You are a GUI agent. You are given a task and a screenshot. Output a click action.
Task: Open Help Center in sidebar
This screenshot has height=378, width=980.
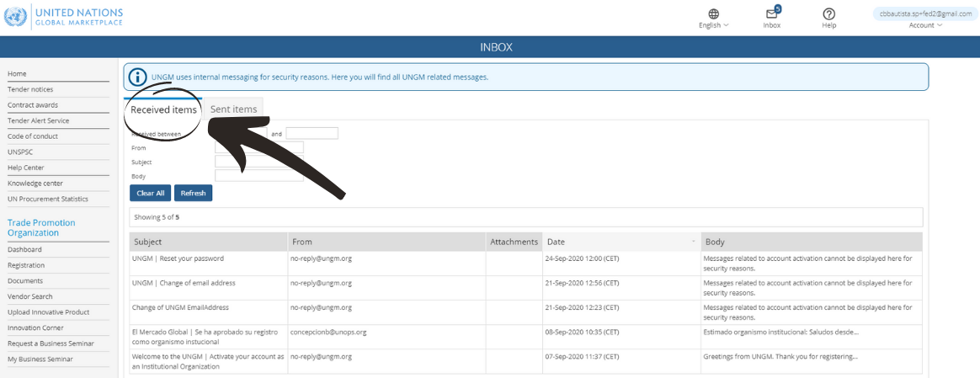tap(25, 168)
